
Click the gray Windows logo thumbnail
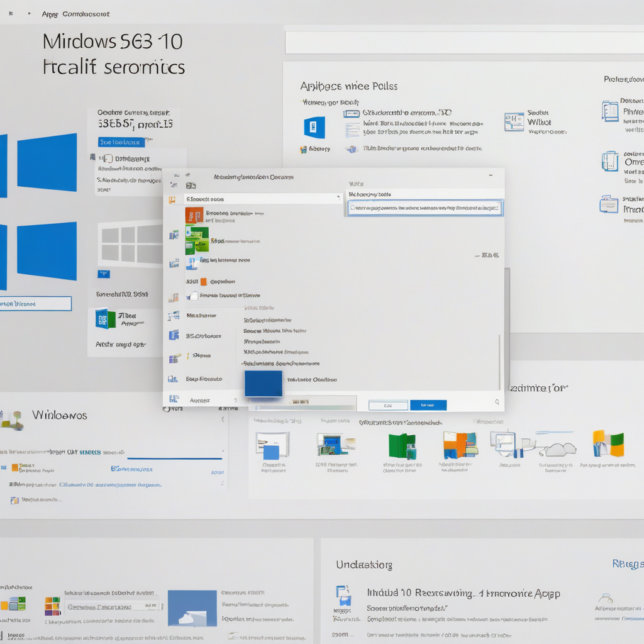click(131, 243)
